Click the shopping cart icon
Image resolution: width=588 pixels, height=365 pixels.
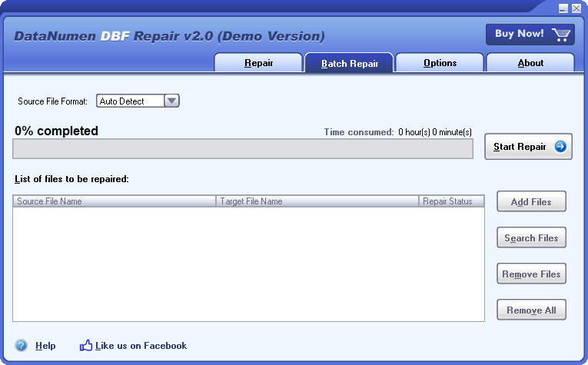tap(561, 35)
